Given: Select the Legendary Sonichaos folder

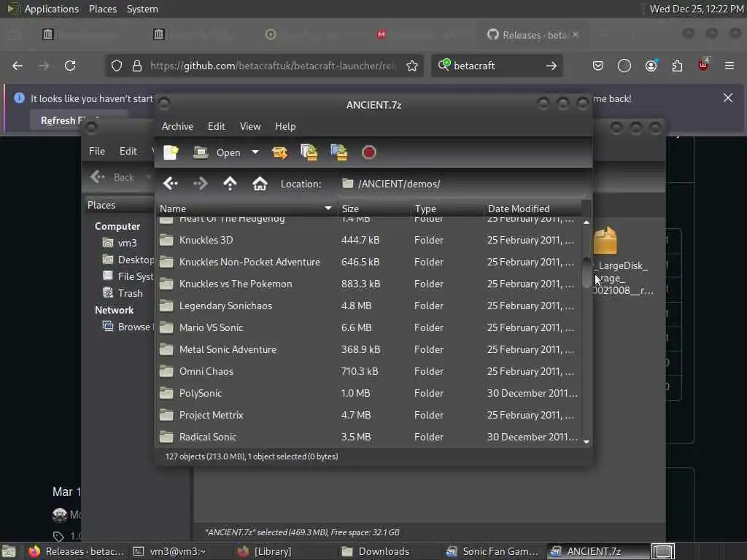Looking at the screenshot, I should [369, 306].
